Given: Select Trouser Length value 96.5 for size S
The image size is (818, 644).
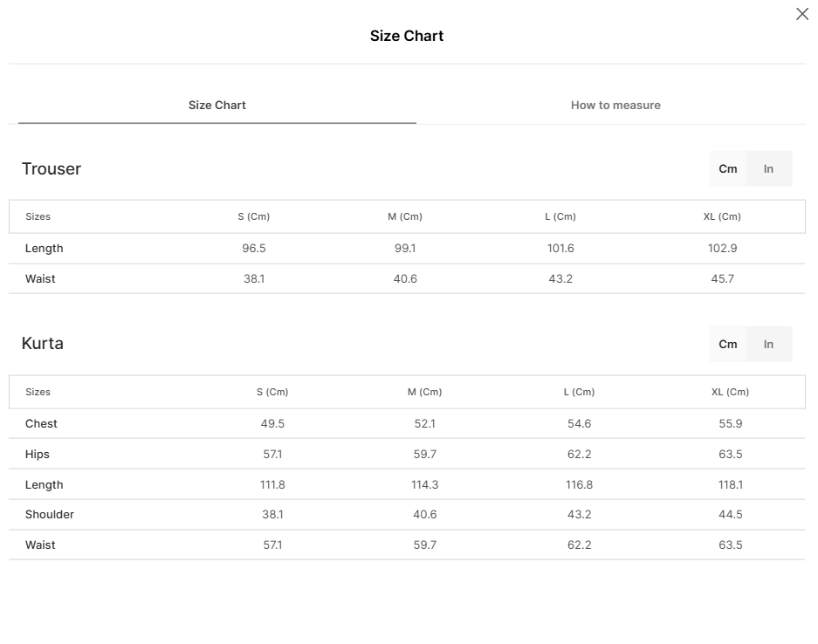Looking at the screenshot, I should [254, 249].
